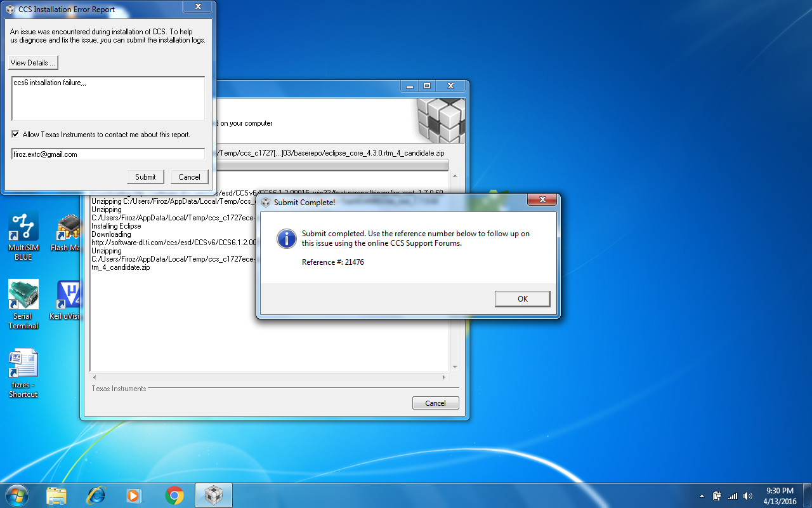The height and width of the screenshot is (508, 812).
Task: Click the installer log horizontal scroll-left arrow
Action: point(95,377)
